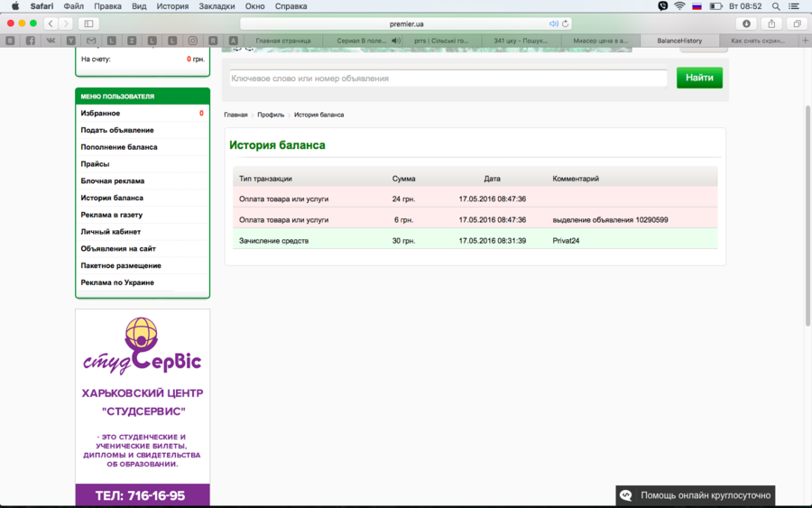812x508 pixels.
Task: Open the VK pinned tab
Action: [51, 41]
